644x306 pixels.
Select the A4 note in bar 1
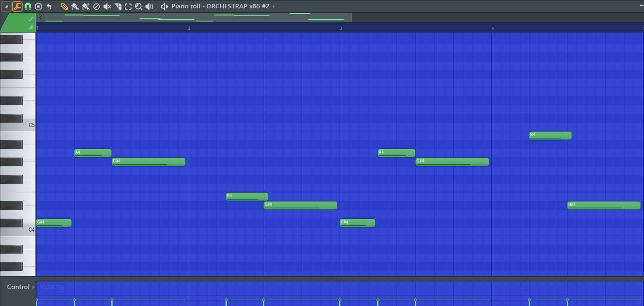click(x=93, y=153)
